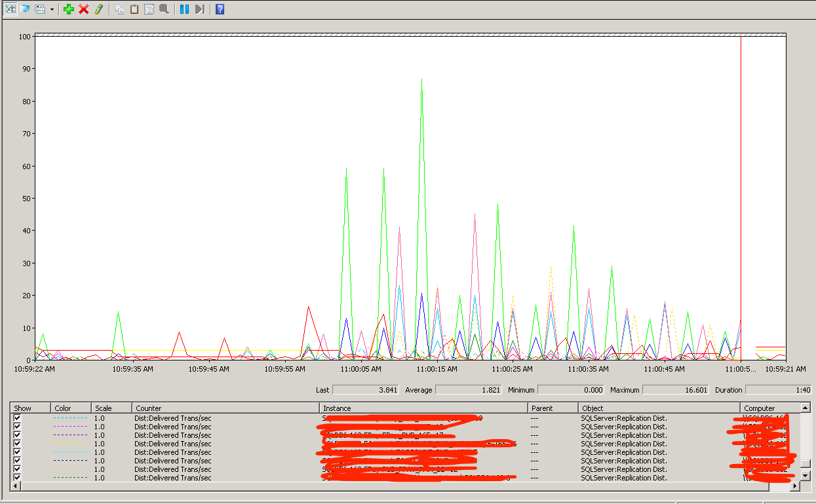Screen dimensions: 816x504
Task: Click the red vertical time marker on the graph
Action: 741,197
